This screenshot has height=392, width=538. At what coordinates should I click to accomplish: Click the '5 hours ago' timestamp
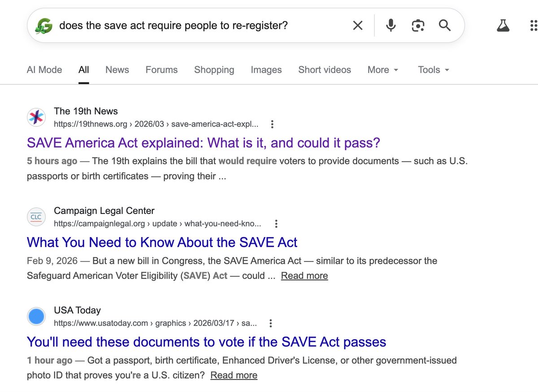[52, 161]
